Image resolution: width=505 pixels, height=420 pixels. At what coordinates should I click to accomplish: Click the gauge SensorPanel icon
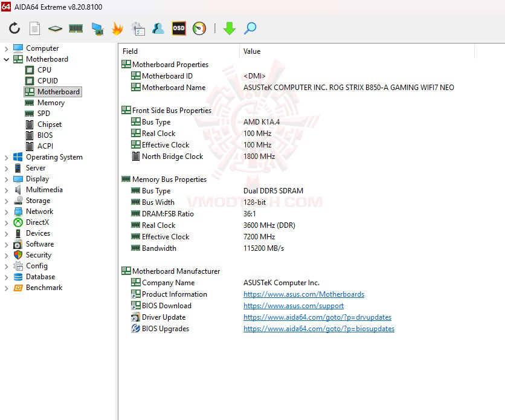click(199, 28)
